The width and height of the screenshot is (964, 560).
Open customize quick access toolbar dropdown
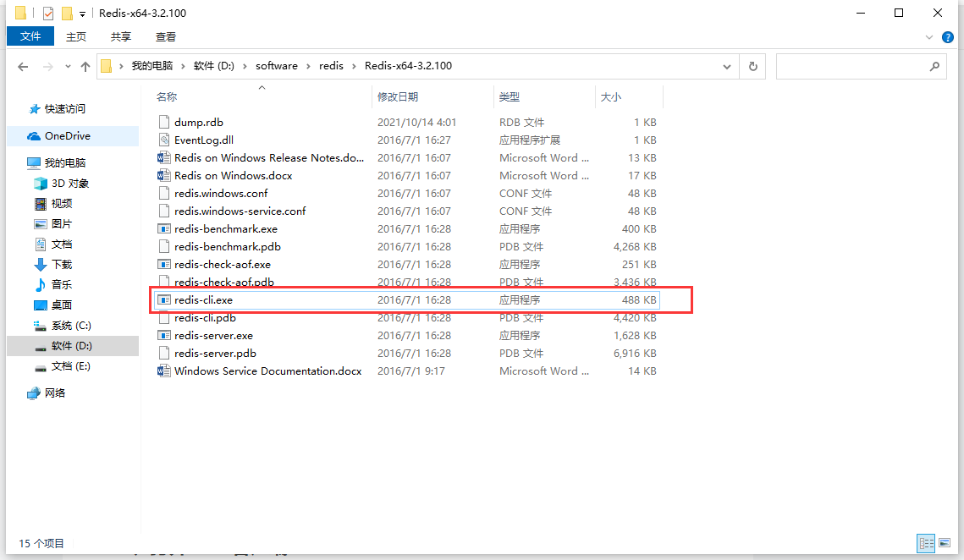tap(82, 14)
